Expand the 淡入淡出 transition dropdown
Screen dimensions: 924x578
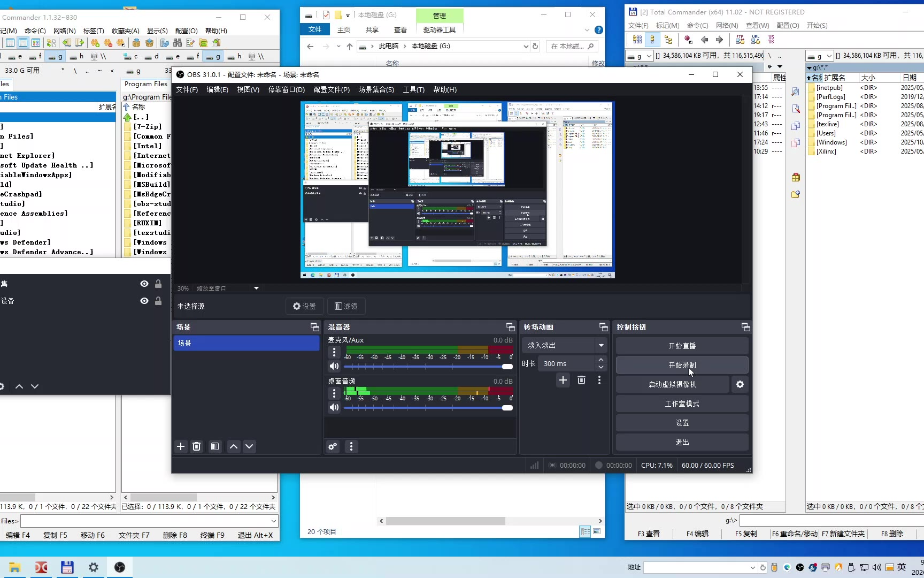(x=601, y=345)
